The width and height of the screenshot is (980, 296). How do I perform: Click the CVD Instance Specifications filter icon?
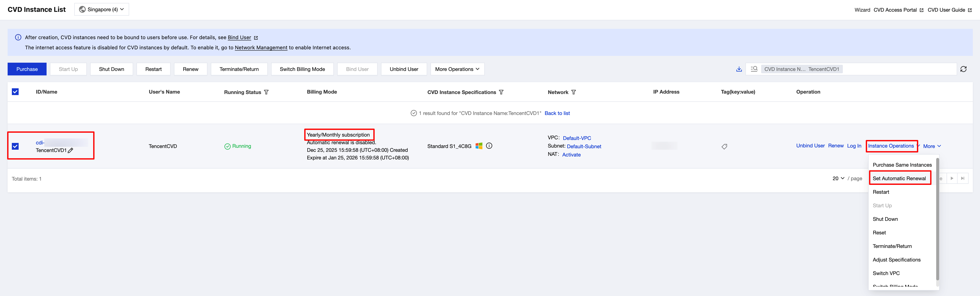501,92
